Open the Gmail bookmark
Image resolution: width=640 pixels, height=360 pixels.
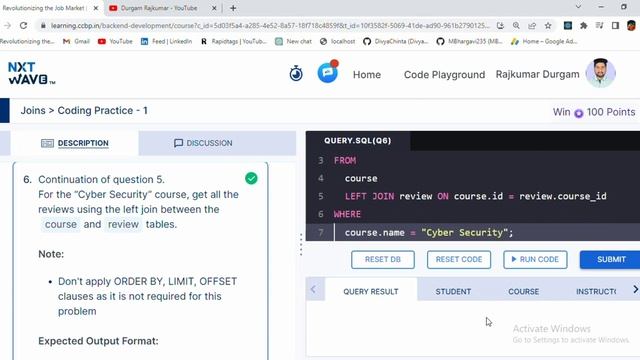(76, 41)
